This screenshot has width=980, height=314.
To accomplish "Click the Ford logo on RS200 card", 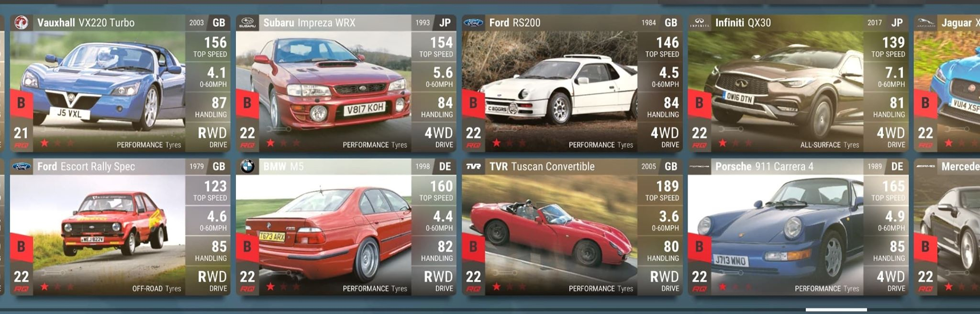I will [473, 22].
